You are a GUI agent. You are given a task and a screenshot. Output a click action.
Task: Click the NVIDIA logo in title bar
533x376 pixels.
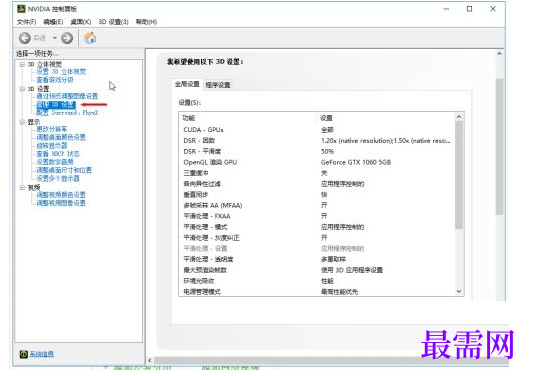(21, 8)
